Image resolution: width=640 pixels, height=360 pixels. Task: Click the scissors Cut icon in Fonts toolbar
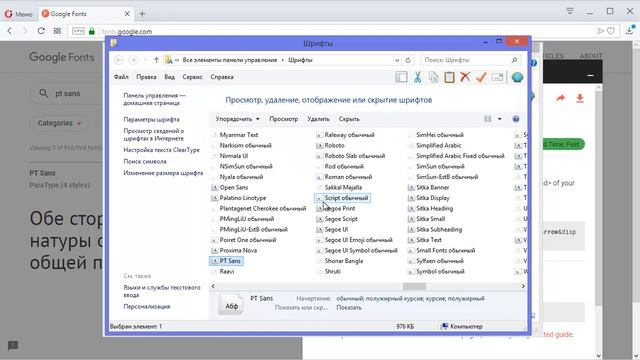click(x=417, y=77)
